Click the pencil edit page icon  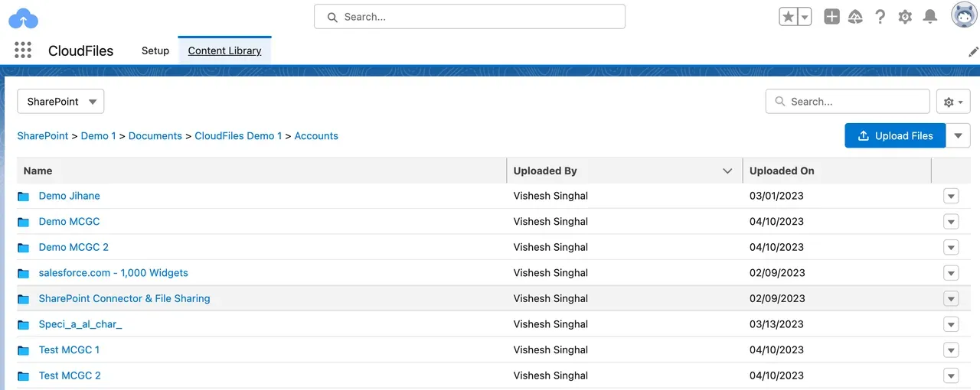[x=973, y=51]
